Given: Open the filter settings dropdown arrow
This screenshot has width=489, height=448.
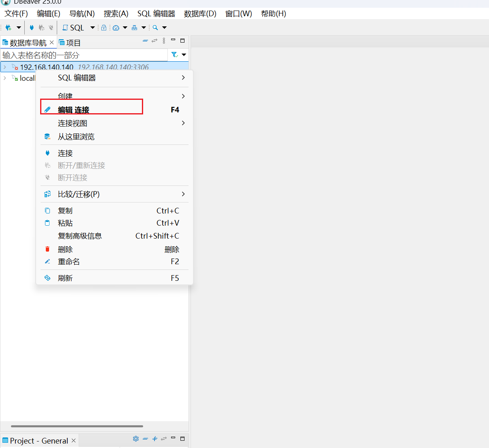Looking at the screenshot, I should 184,55.
